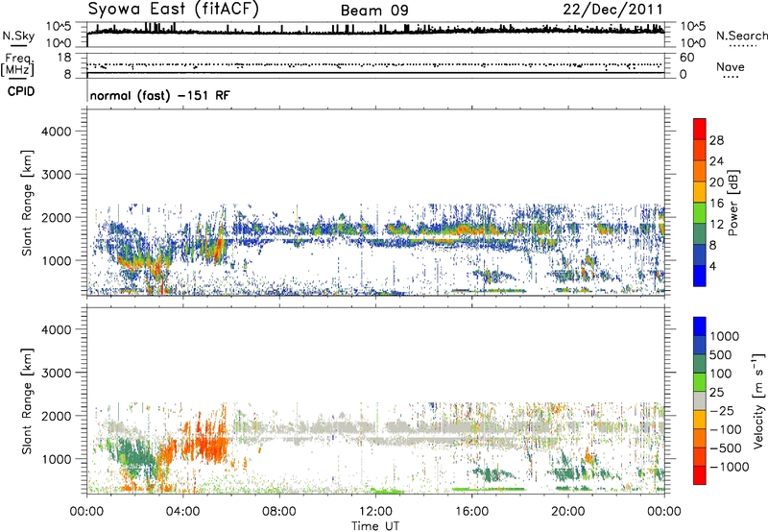Click the 'CPID' label
This screenshot has height=532, width=768.
pyautogui.click(x=21, y=91)
